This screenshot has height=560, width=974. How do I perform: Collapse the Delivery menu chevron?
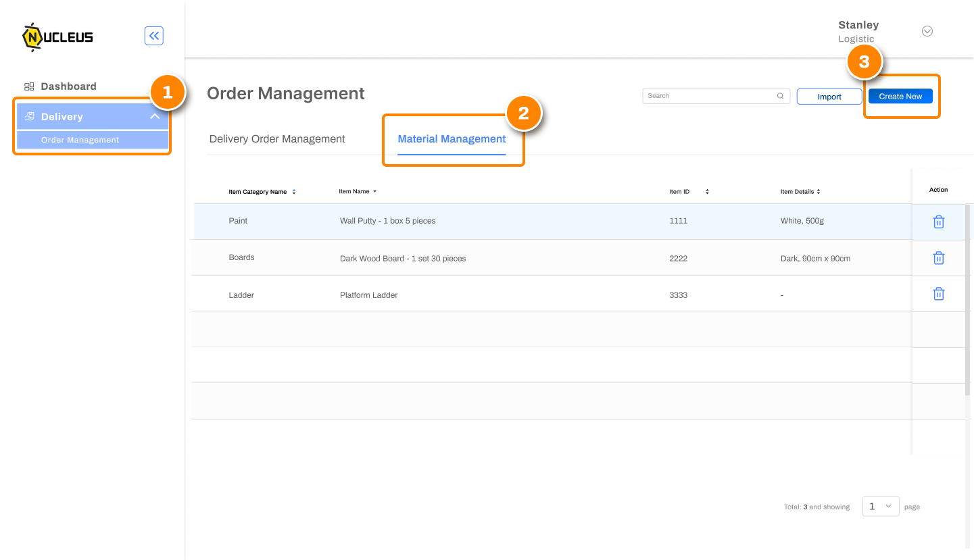[x=155, y=116]
